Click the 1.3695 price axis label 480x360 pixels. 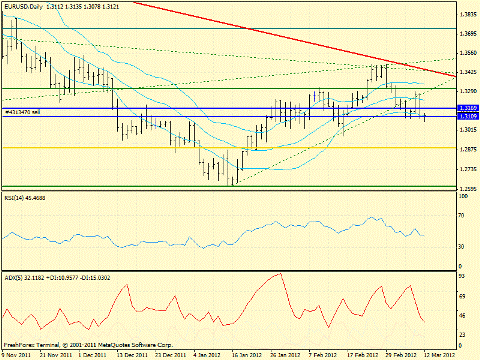pos(468,34)
